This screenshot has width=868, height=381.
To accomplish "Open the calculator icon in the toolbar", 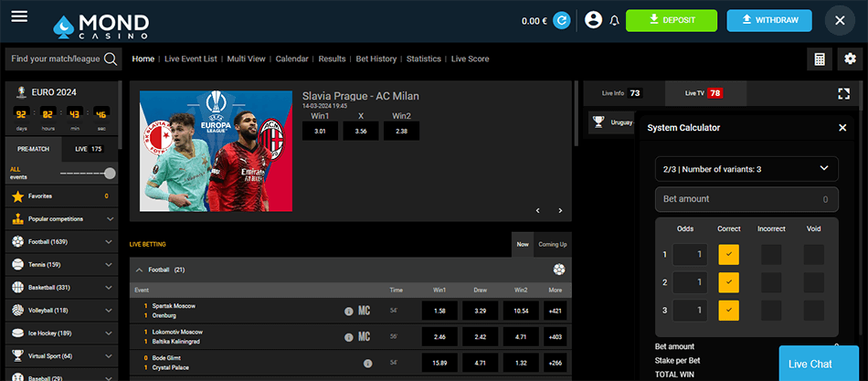I will point(820,59).
